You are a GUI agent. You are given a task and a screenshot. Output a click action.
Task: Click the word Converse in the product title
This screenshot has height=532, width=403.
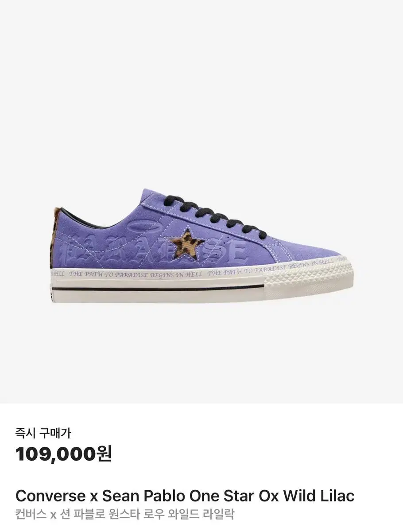(50, 495)
